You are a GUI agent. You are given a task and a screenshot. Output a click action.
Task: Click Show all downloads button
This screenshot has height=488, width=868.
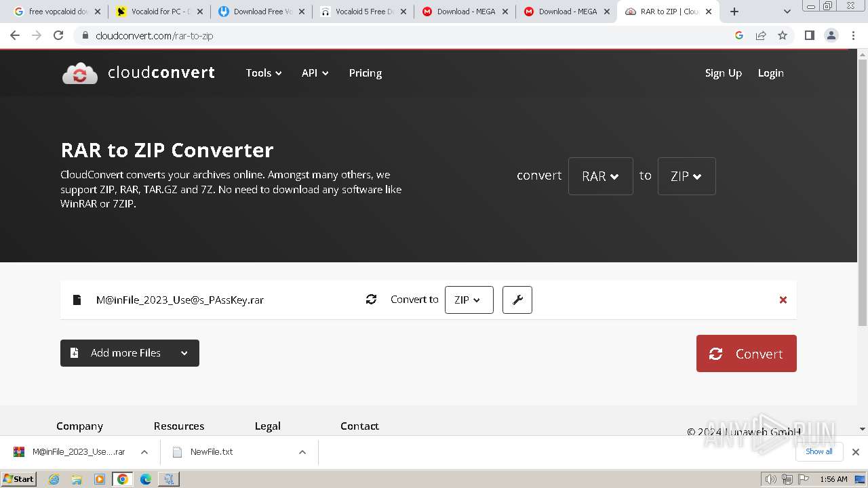tap(818, 451)
